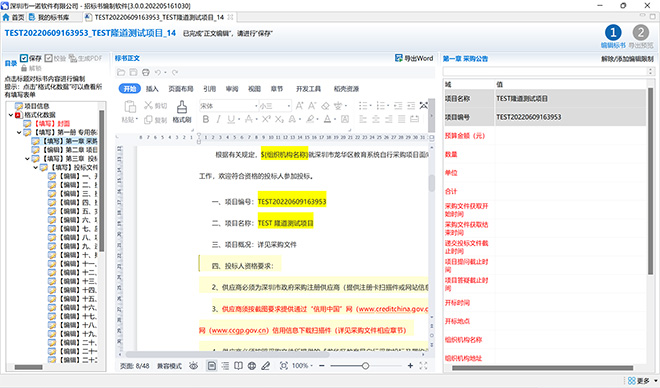Click the 保存 save checkbox button
This screenshot has height=388, width=660.
coord(31,58)
